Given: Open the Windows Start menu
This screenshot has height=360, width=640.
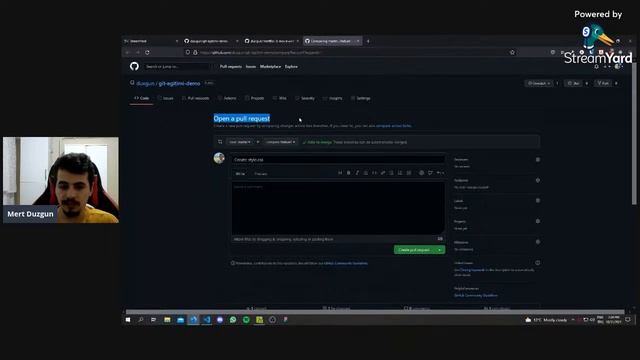Looking at the screenshot, I should (128, 320).
